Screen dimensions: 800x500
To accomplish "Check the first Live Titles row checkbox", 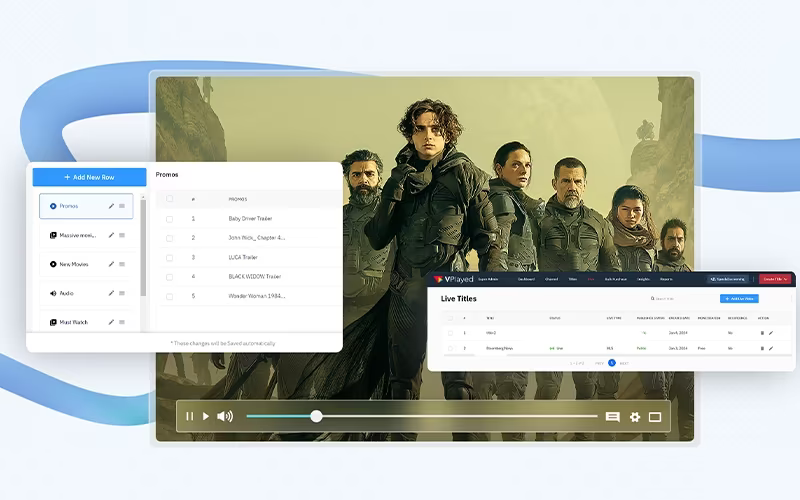I will click(x=450, y=333).
